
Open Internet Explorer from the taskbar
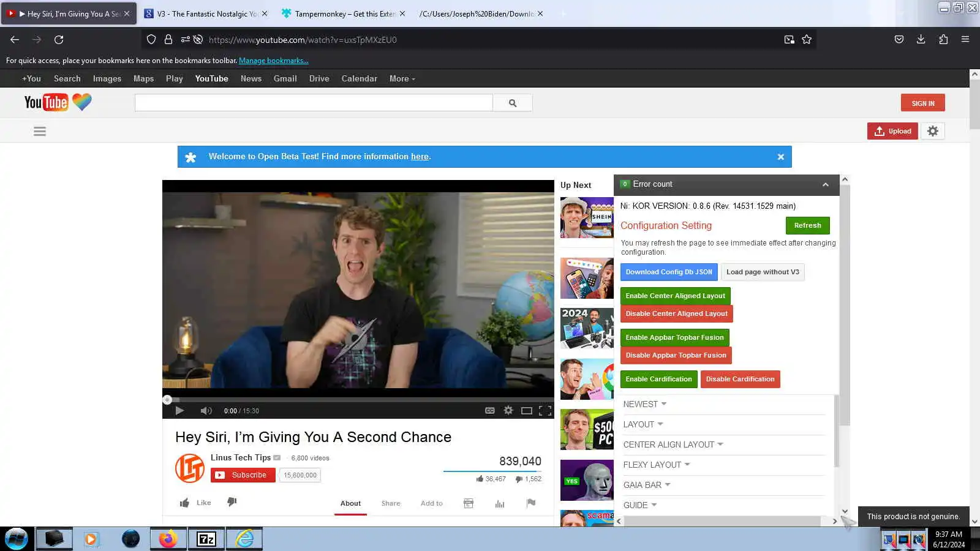tap(244, 539)
